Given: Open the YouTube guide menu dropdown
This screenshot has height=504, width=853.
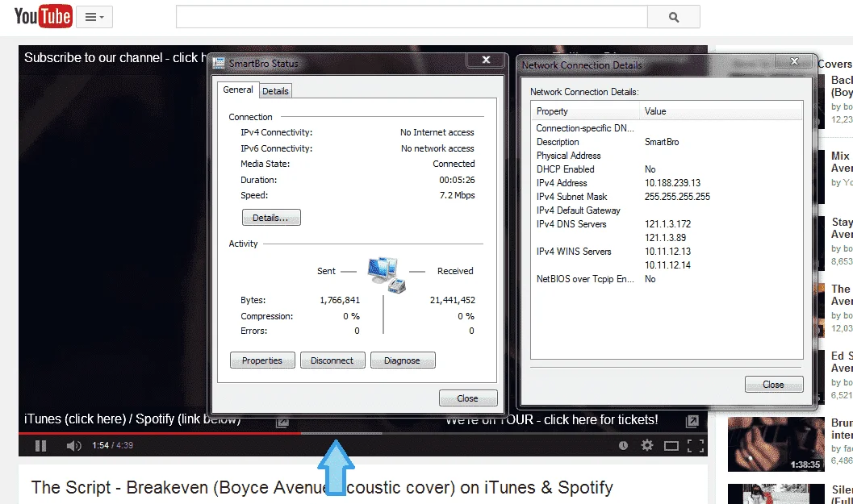Looking at the screenshot, I should tap(94, 17).
